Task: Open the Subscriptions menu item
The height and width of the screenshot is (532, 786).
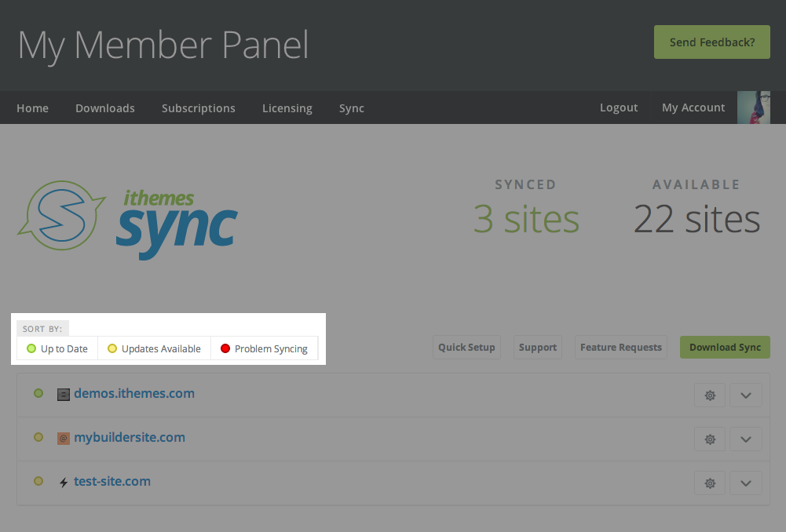Action: click(199, 108)
